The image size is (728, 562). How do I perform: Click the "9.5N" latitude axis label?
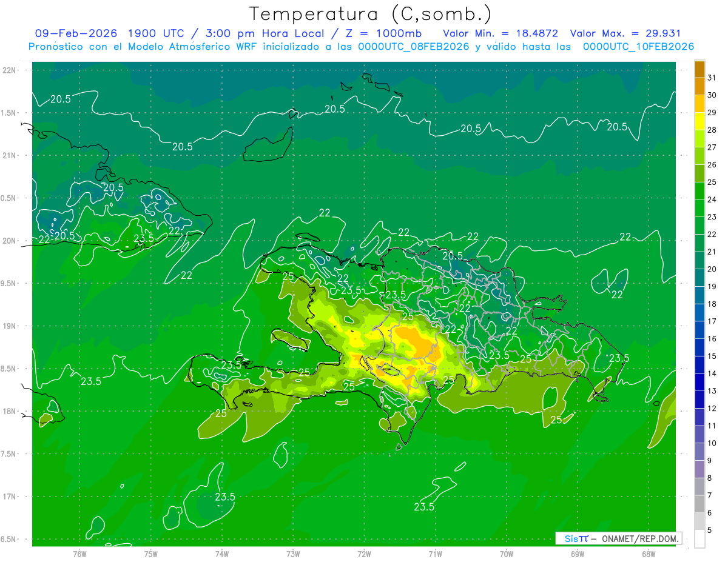click(9, 283)
